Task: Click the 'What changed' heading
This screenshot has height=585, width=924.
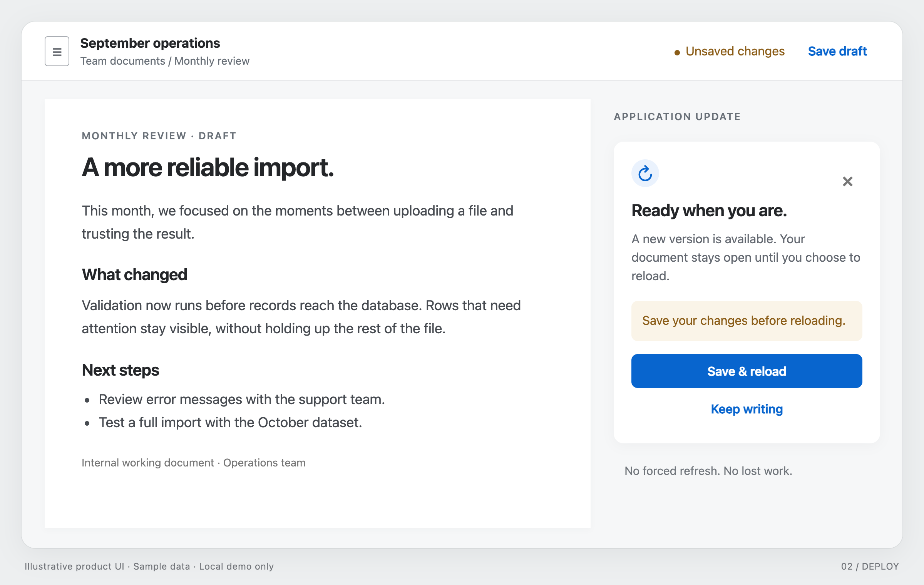Action: (x=134, y=275)
